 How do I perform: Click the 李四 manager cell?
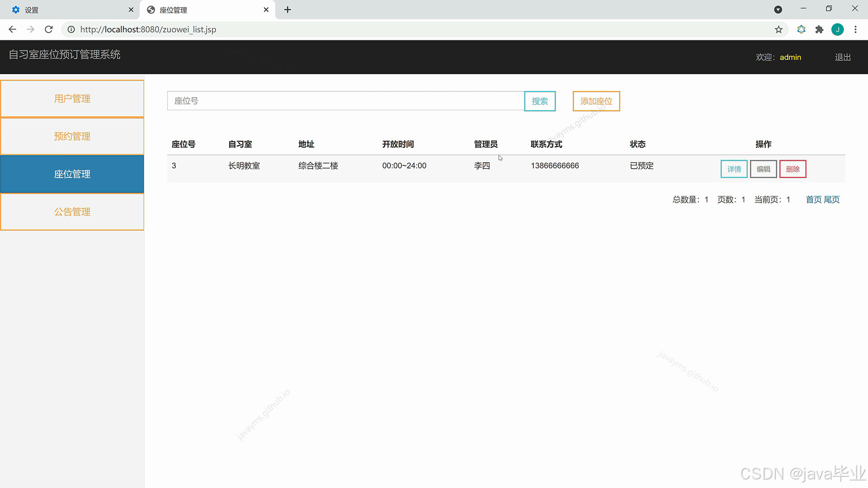pyautogui.click(x=482, y=166)
